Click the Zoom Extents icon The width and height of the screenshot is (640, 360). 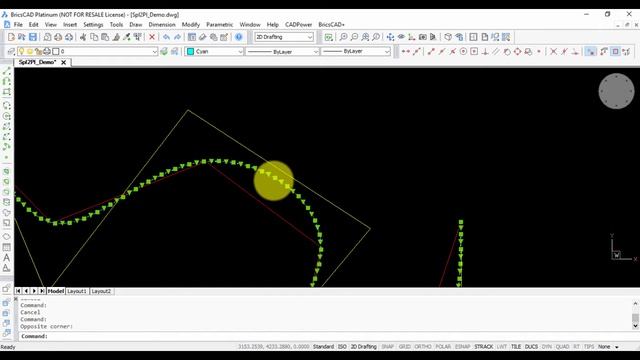click(365, 37)
